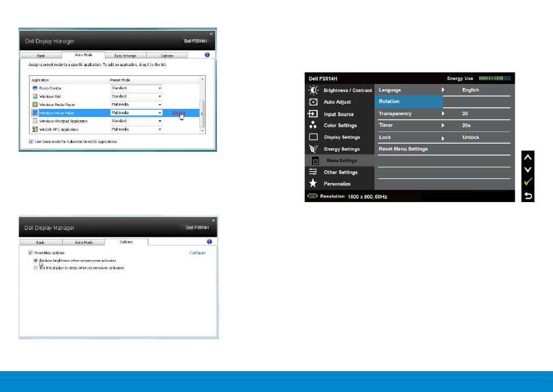This screenshot has width=553, height=392.
Task: Open Auto Mode tab in lower window
Action: [83, 242]
